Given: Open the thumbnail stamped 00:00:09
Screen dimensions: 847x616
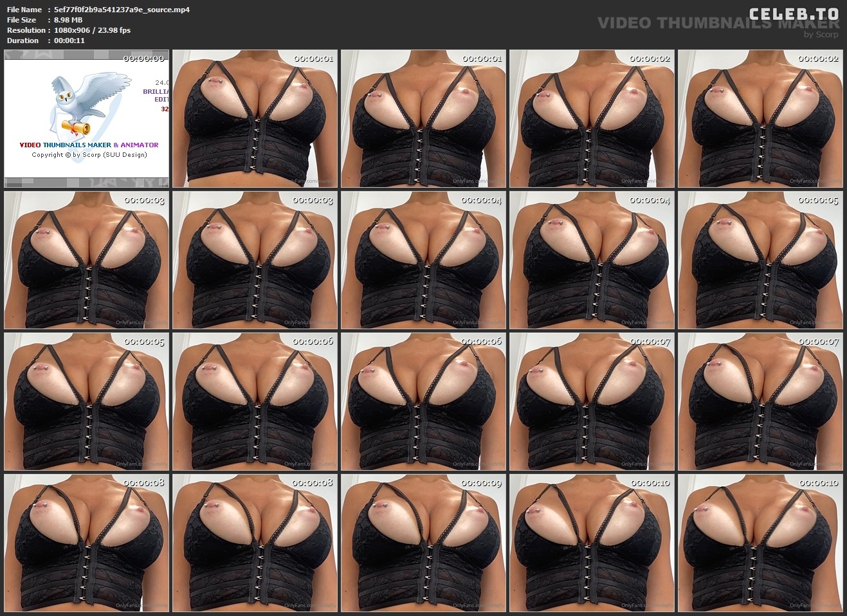Looking at the screenshot, I should pos(423,543).
